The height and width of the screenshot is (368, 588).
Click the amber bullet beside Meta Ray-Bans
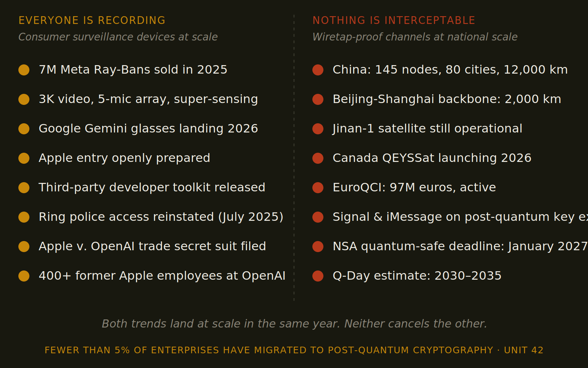(24, 70)
